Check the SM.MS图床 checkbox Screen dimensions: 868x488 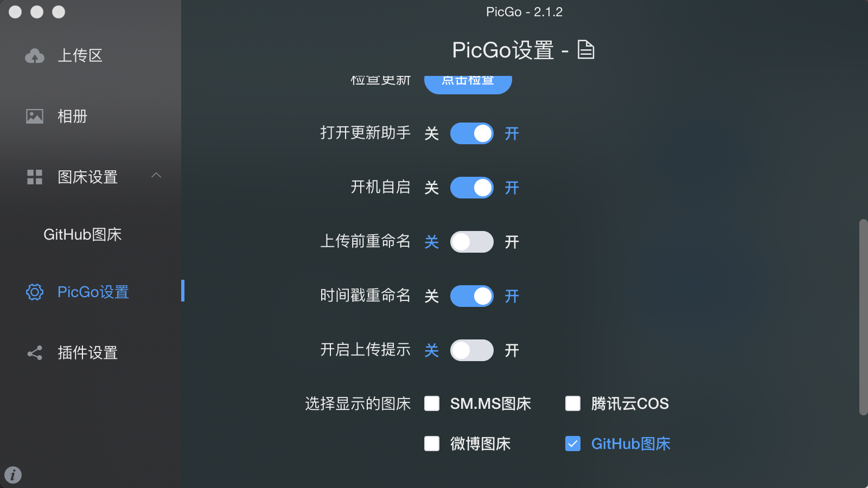click(432, 403)
